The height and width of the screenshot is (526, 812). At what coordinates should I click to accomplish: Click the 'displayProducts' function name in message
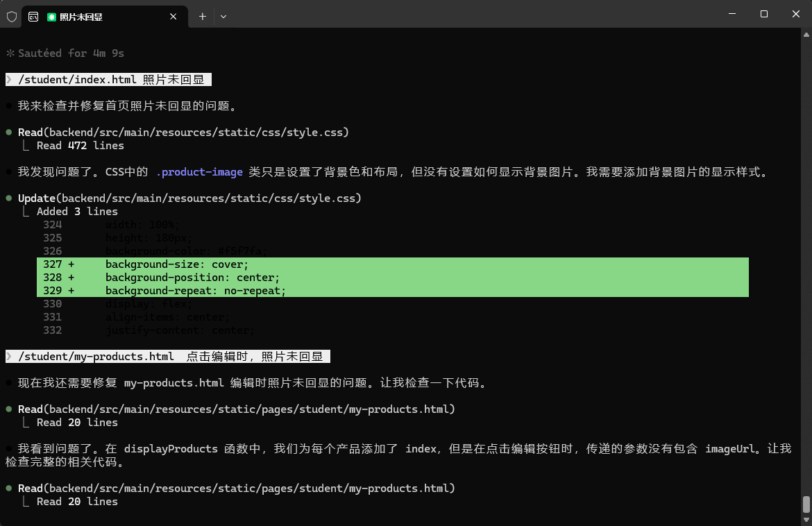point(171,448)
